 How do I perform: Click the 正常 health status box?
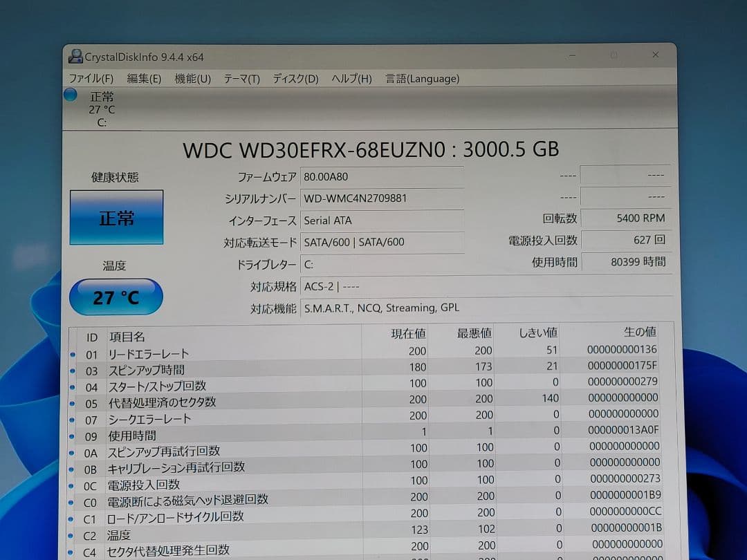point(116,216)
